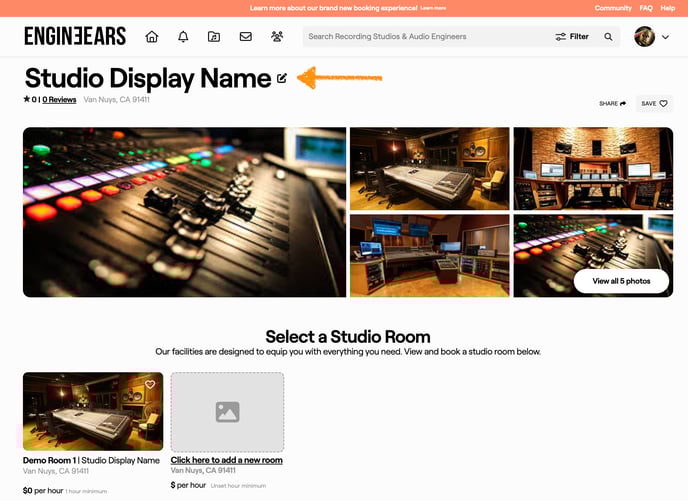Open the 0 Reviews link
688x501 pixels.
point(59,100)
